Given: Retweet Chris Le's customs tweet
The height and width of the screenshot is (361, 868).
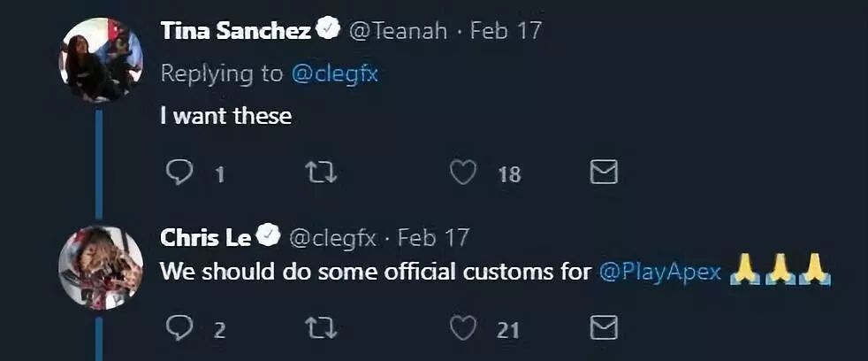Looking at the screenshot, I should click(322, 327).
